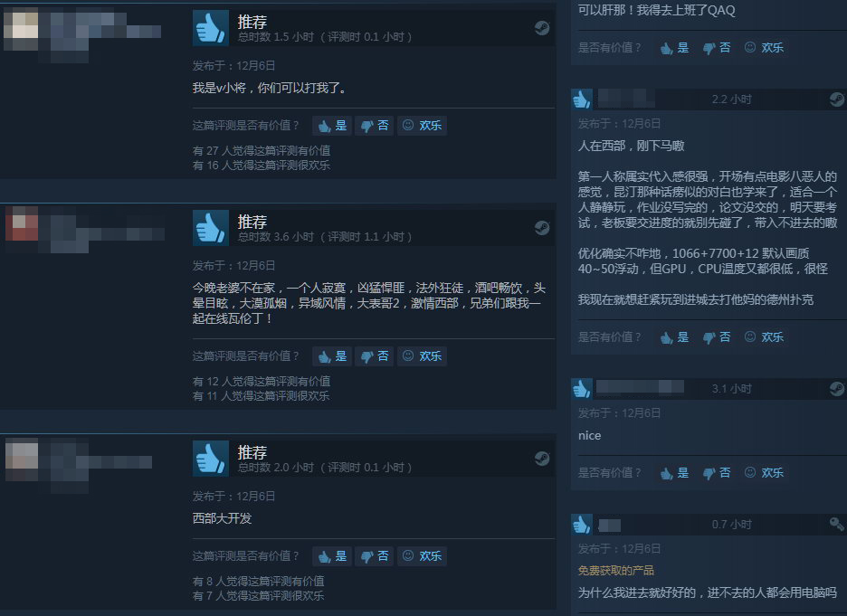Image resolution: width=847 pixels, height=616 pixels.
Task: Click the thumbs-up icon on the 西部大开发 review
Action: (x=211, y=459)
